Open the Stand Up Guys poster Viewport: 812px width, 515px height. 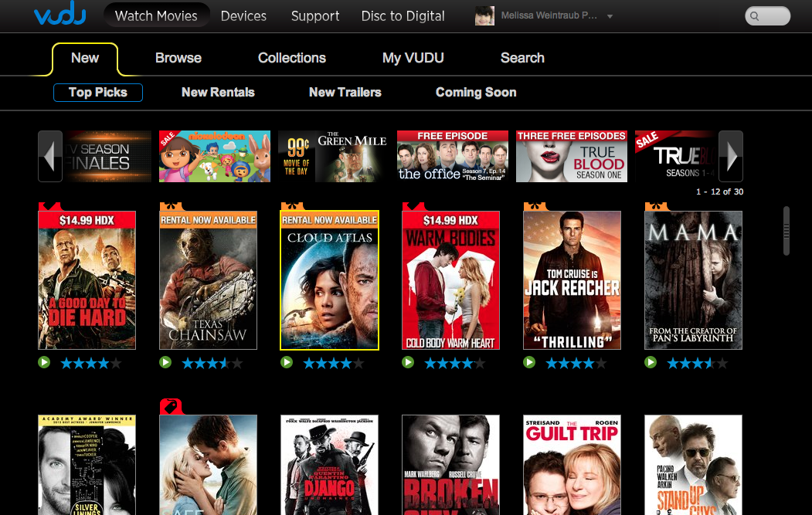[x=694, y=465]
